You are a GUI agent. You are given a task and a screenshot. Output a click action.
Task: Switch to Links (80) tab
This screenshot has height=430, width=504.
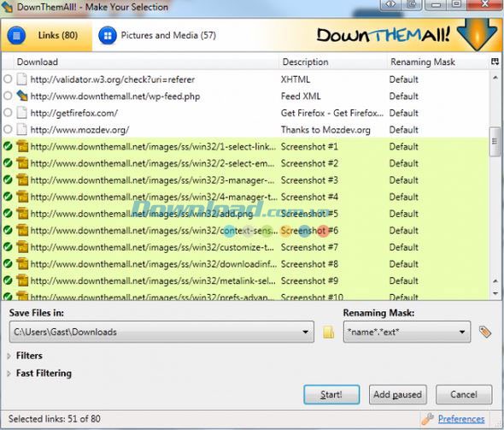point(47,35)
